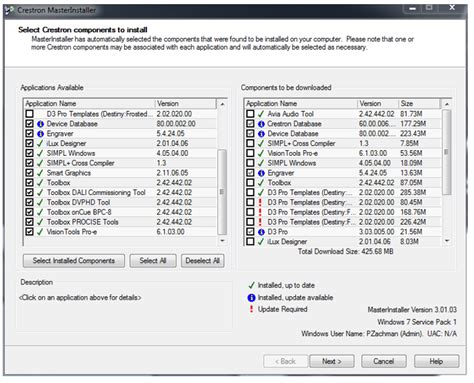Uncheck SIMPL Windows in Applications Available
Image resolution: width=474 pixels, height=383 pixels.
(x=29, y=153)
